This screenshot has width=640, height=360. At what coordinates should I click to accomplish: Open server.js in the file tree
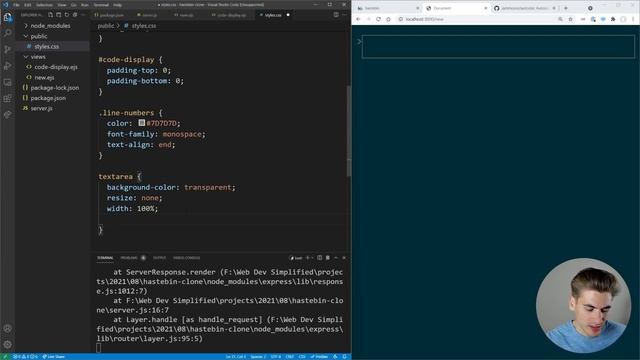tap(52, 108)
